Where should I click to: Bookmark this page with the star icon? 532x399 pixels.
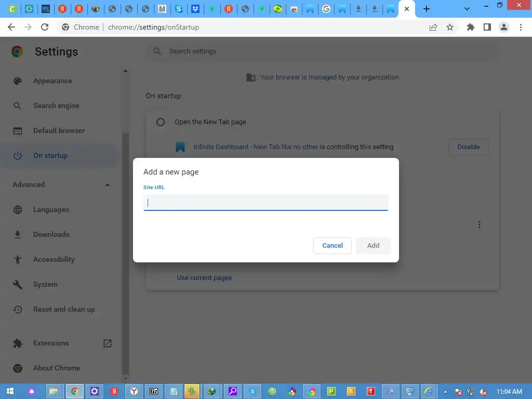[x=450, y=27]
